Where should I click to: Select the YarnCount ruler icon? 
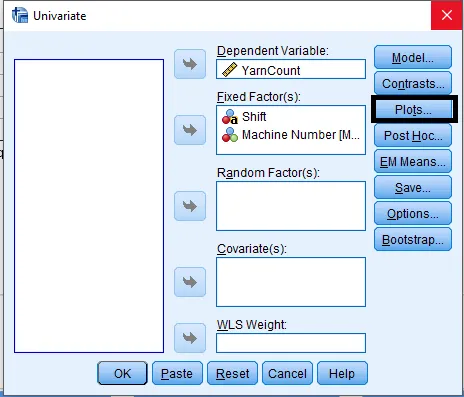pyautogui.click(x=229, y=70)
